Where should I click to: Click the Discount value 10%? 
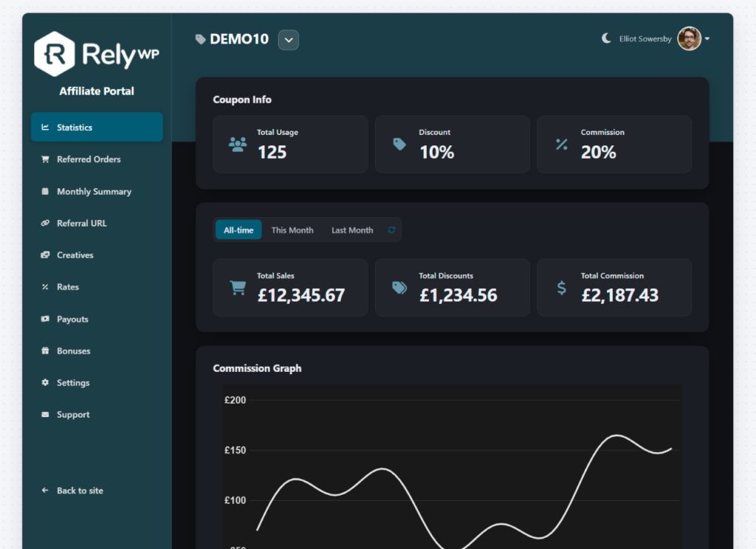pos(437,152)
